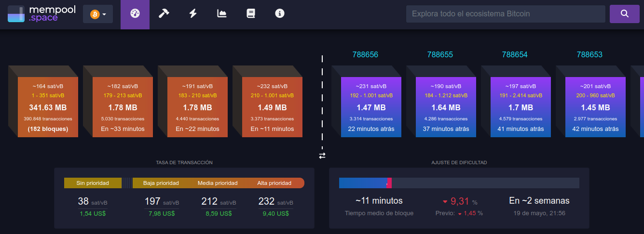
Task: Open mempool block 'En ~33 minutos'
Action: click(x=123, y=107)
